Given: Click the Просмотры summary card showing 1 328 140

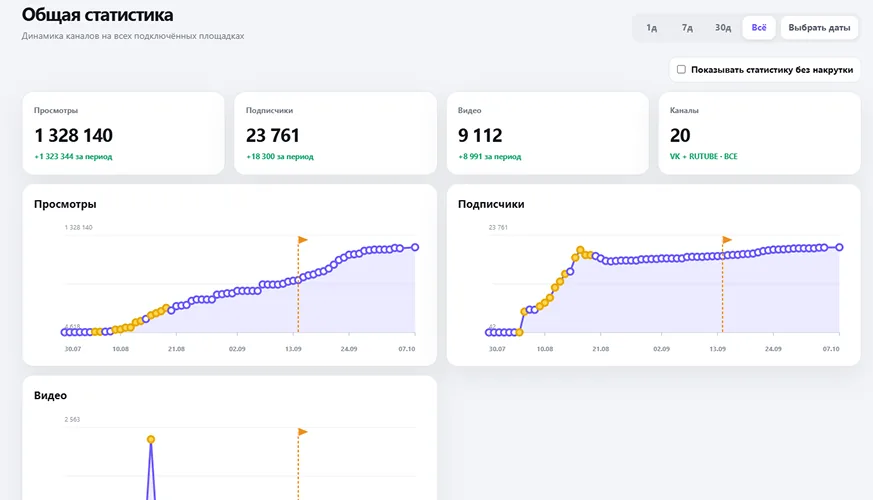Looking at the screenshot, I should pyautogui.click(x=124, y=133).
